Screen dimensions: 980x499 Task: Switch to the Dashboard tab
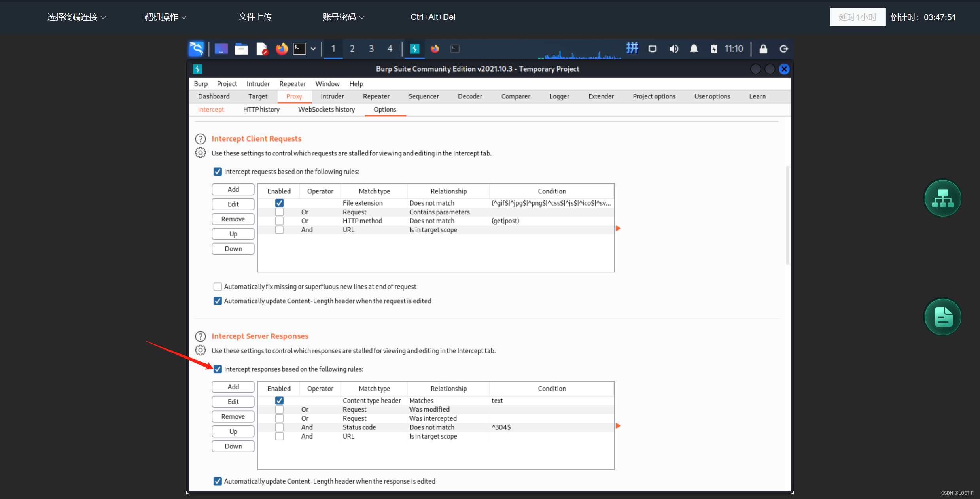click(214, 96)
